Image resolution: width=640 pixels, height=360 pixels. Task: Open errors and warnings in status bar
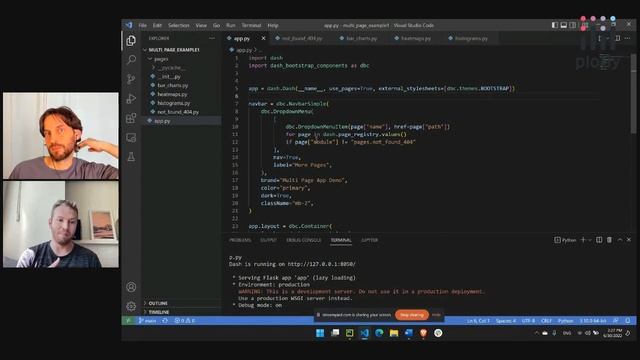pyautogui.click(x=184, y=321)
